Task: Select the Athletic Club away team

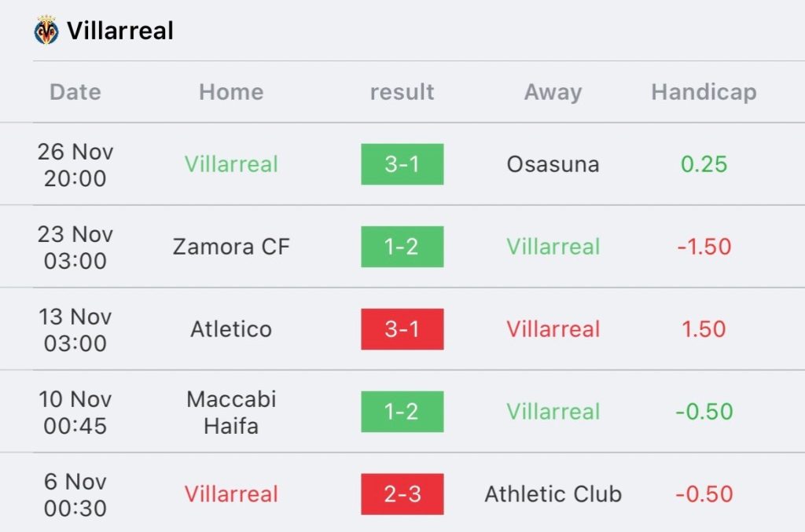Action: (553, 494)
